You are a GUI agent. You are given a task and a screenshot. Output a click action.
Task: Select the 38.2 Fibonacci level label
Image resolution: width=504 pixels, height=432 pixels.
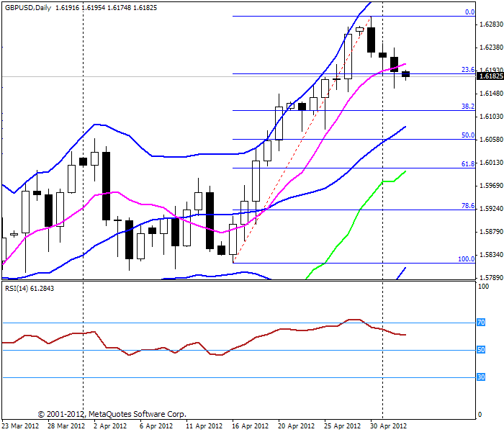pos(468,106)
